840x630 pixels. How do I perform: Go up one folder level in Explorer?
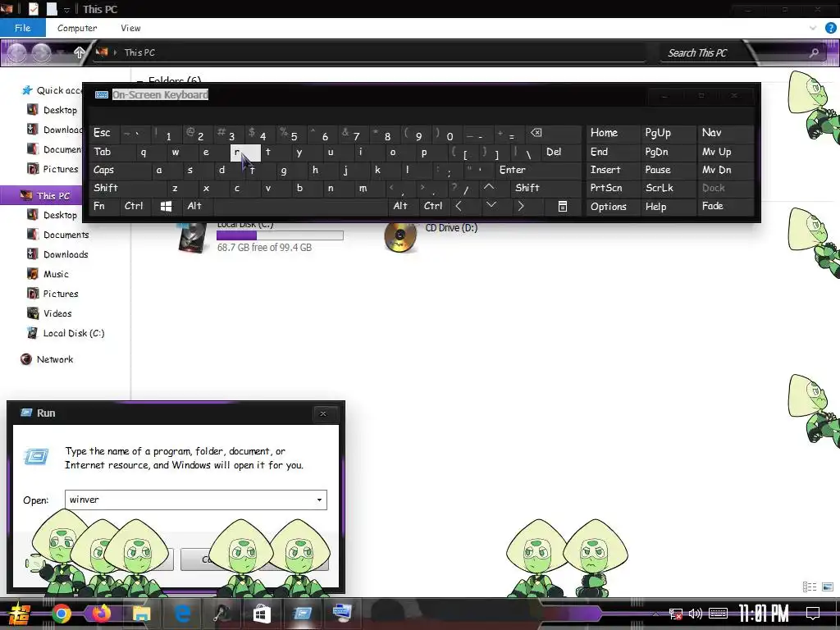tap(79, 52)
